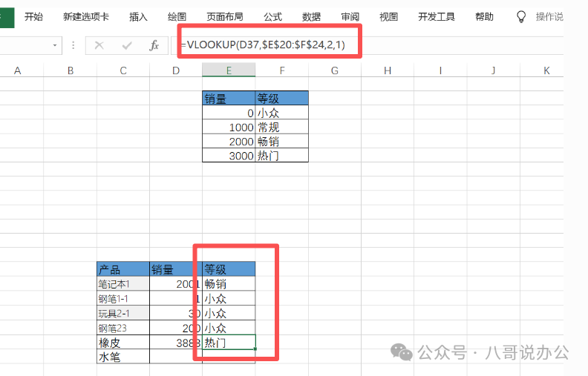
Task: Select the 畅销 cell in the lookup table
Action: (282, 141)
